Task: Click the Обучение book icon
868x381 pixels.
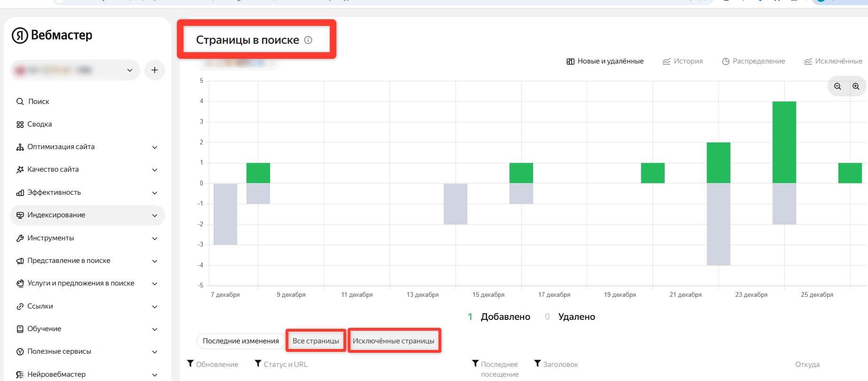Action: coord(20,329)
